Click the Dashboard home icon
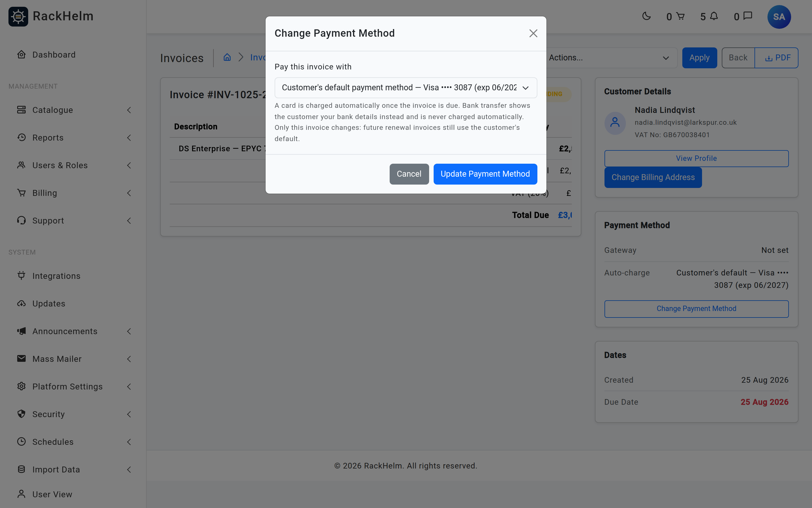 21,54
